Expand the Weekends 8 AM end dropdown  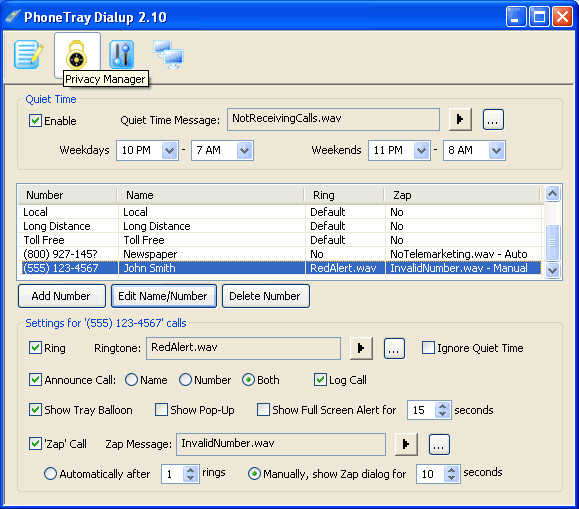click(x=496, y=150)
